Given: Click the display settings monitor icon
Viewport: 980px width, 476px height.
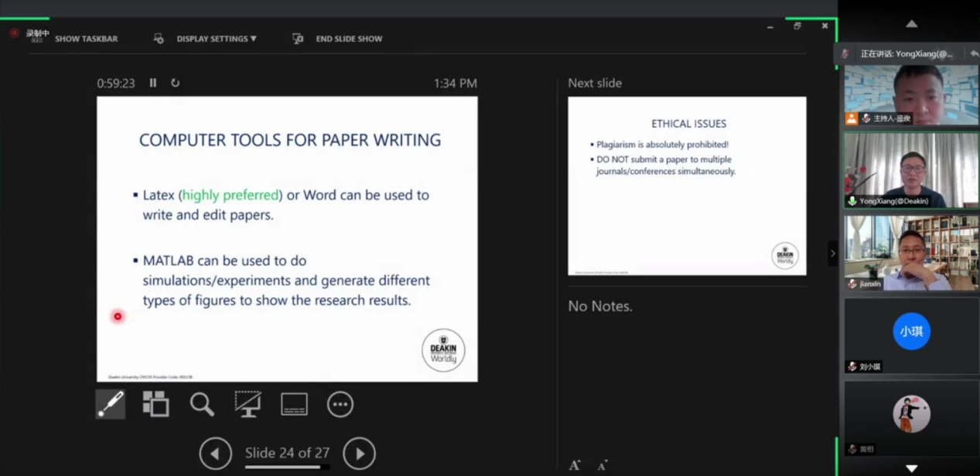Looking at the screenshot, I should pyautogui.click(x=159, y=39).
